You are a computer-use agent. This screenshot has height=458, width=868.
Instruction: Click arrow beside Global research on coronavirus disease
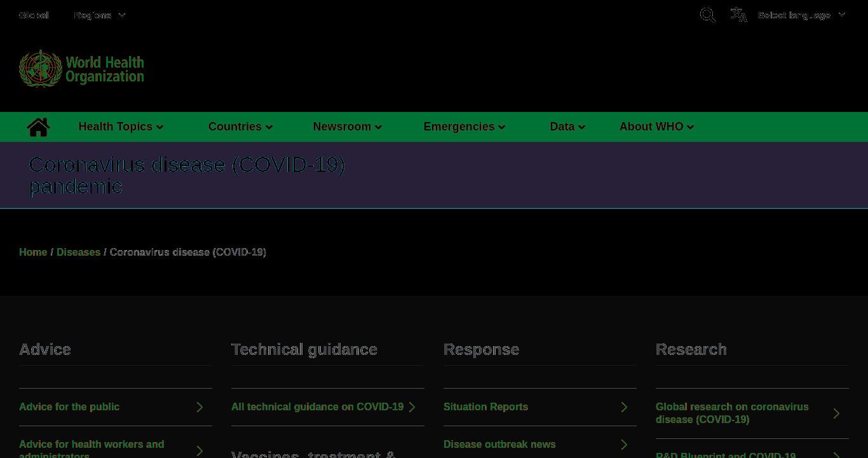(x=836, y=413)
